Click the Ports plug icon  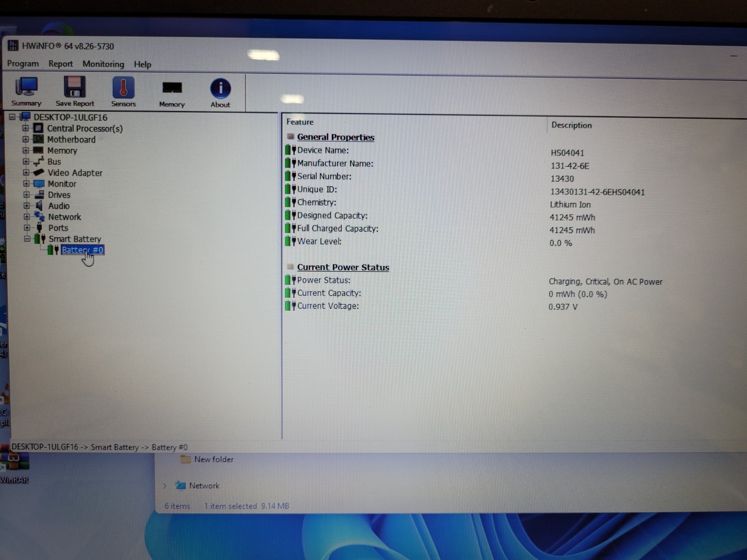click(x=40, y=228)
